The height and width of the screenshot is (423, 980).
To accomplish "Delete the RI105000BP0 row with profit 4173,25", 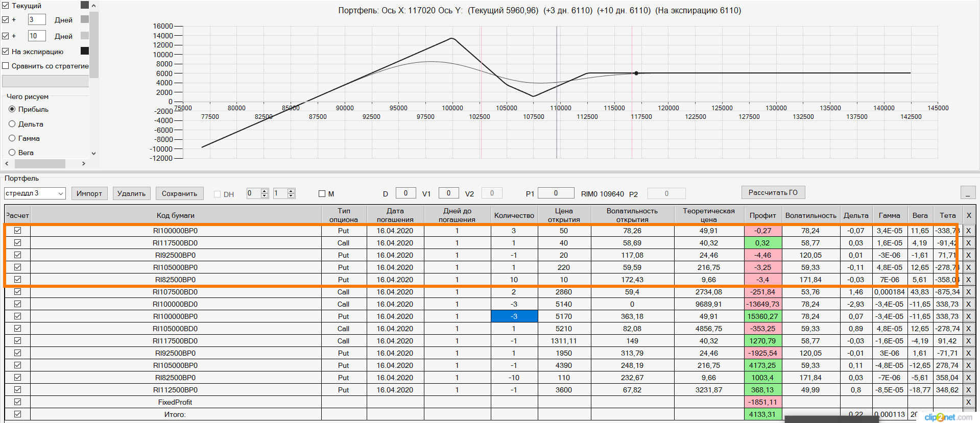I will [968, 365].
